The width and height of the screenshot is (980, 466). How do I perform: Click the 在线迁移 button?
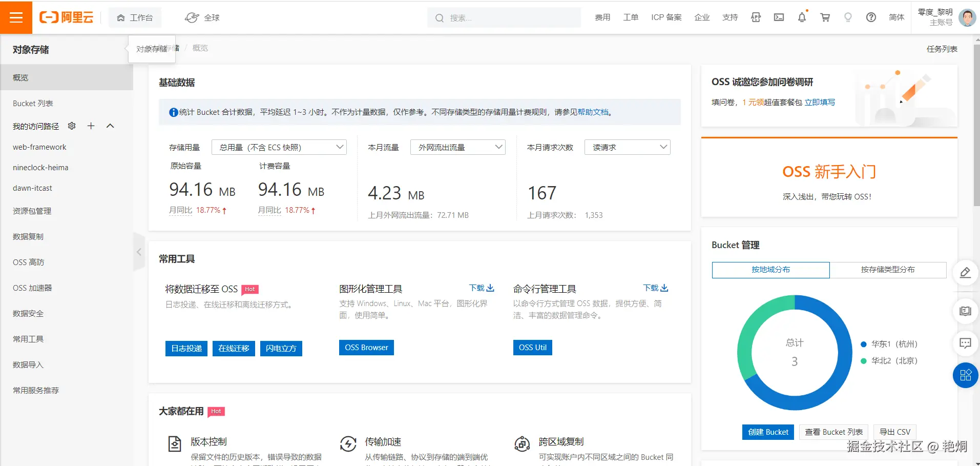234,348
